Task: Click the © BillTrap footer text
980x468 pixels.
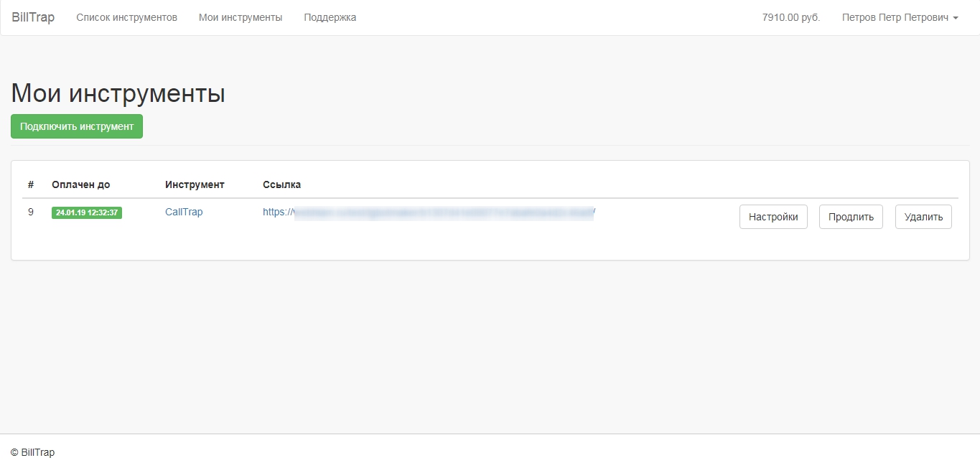Action: click(33, 452)
